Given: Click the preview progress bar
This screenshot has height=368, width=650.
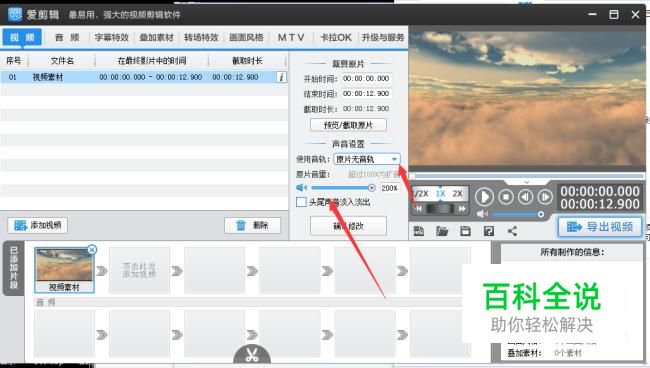Looking at the screenshot, I should point(526,176).
